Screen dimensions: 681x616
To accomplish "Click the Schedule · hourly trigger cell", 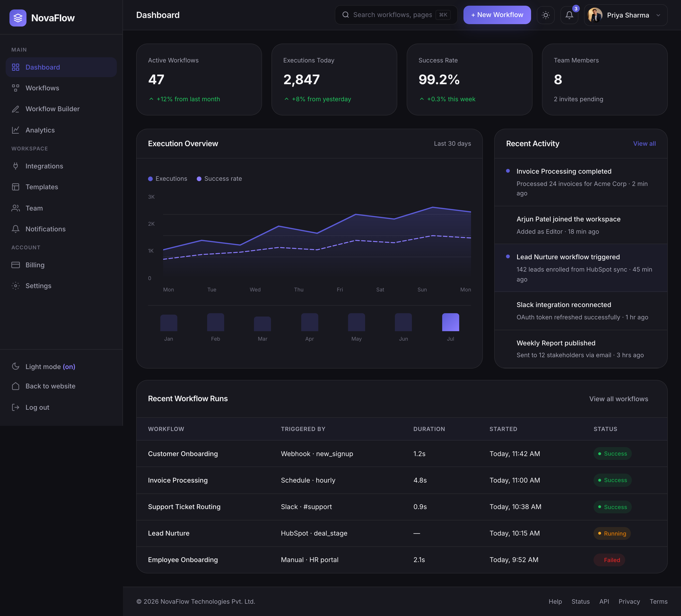I will coord(308,480).
